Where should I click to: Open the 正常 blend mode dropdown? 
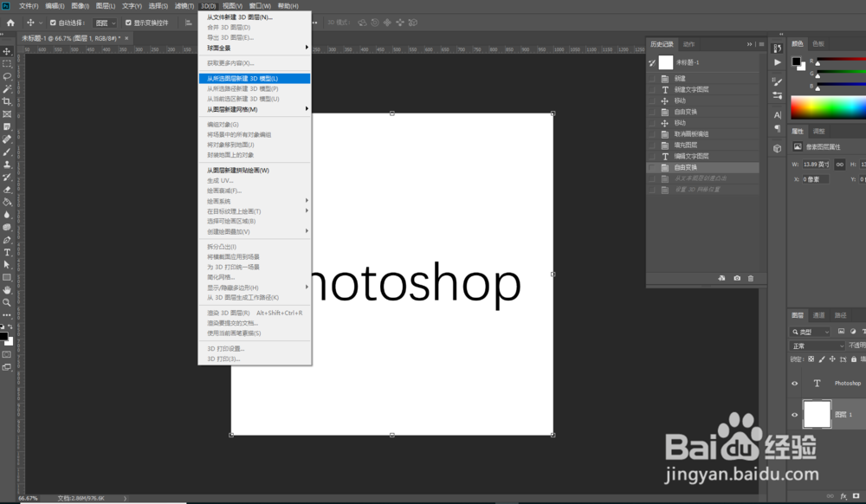(818, 346)
